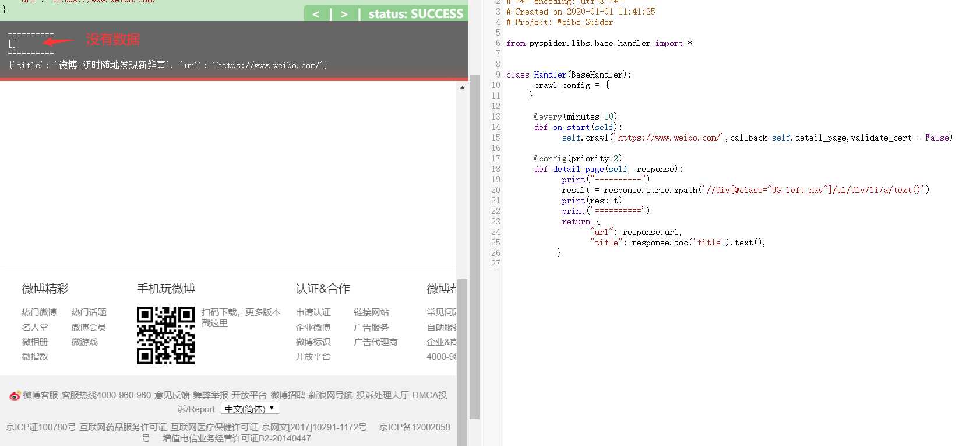Open the 申请认证 link
The width and height of the screenshot is (980, 446).
pyautogui.click(x=313, y=312)
